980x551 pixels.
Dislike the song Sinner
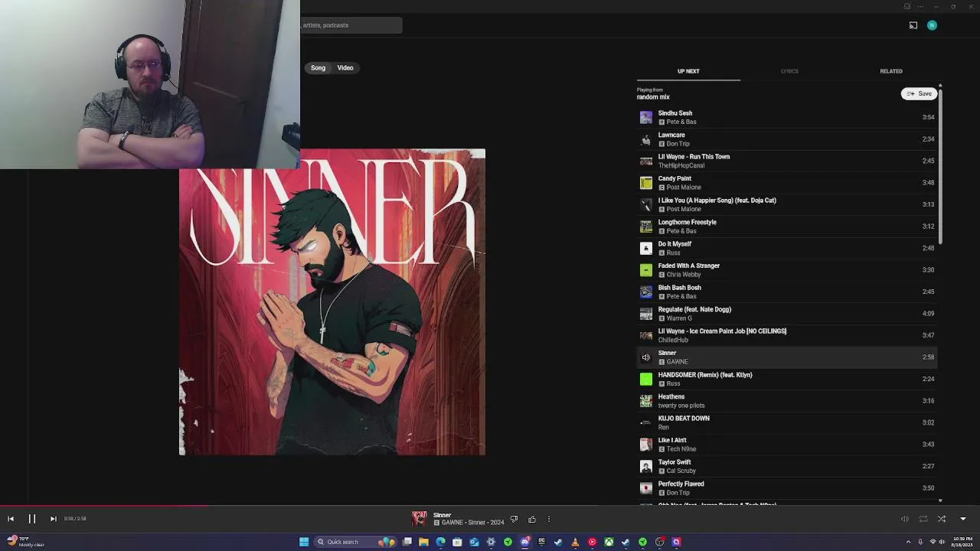point(514,520)
